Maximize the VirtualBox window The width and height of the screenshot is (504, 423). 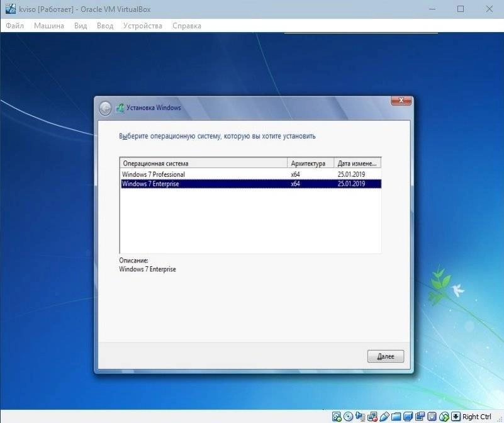(461, 9)
